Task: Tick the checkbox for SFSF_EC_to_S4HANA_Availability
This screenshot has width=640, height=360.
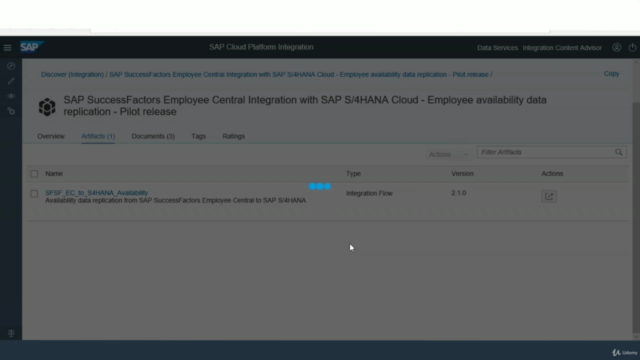Action: [34, 193]
